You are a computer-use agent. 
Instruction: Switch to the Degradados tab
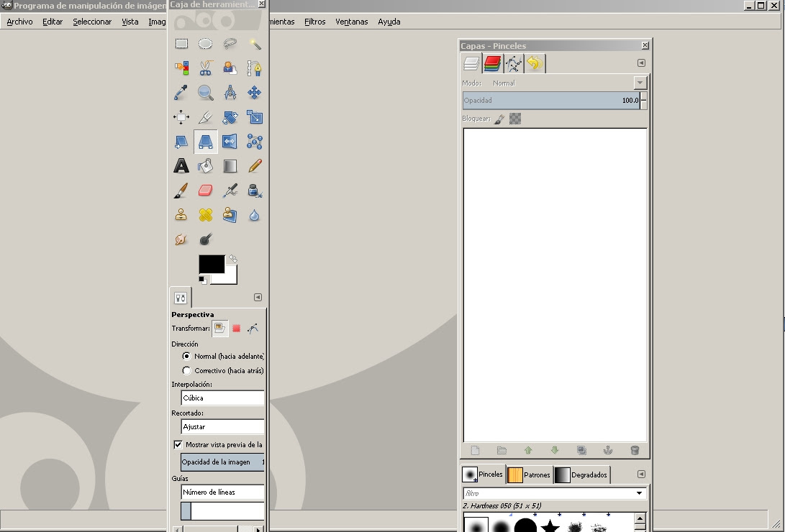pos(582,474)
